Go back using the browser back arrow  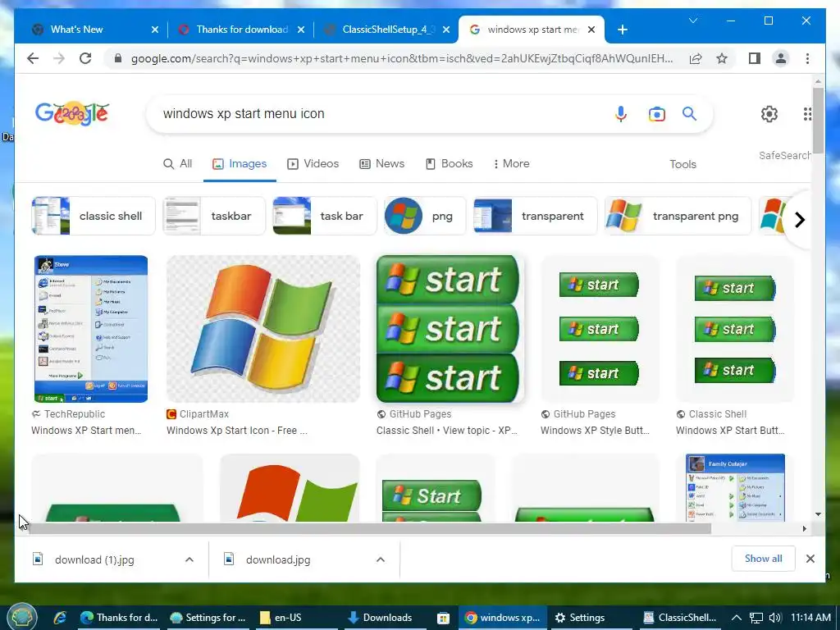33,58
